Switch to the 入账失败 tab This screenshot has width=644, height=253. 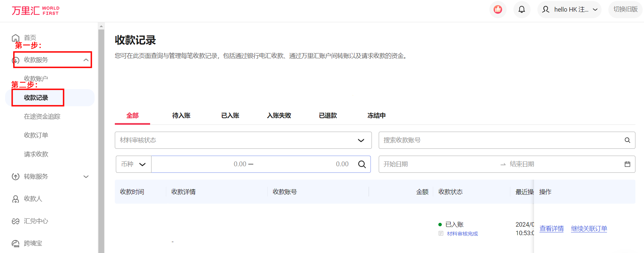coord(279,116)
